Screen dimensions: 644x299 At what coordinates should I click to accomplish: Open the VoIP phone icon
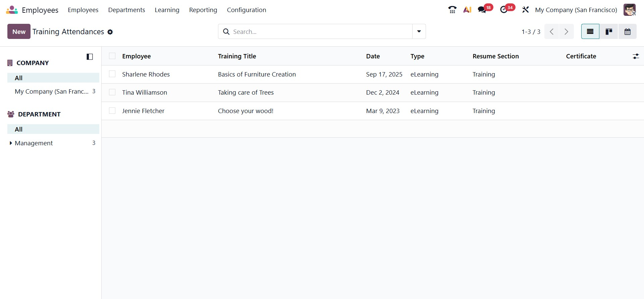pyautogui.click(x=452, y=10)
